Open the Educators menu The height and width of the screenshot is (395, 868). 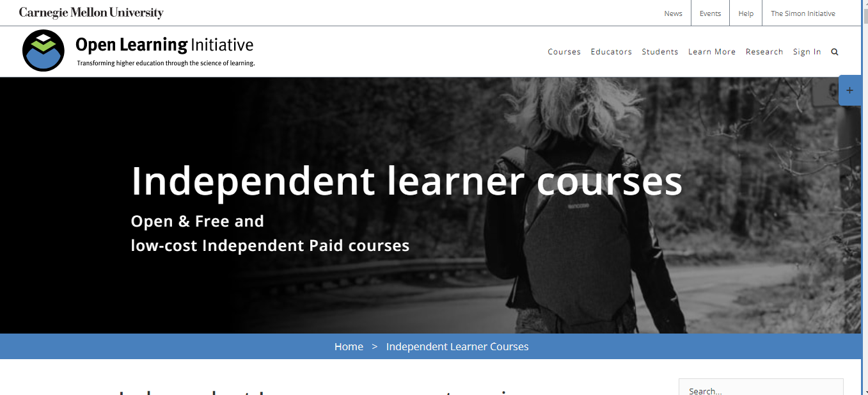click(611, 52)
